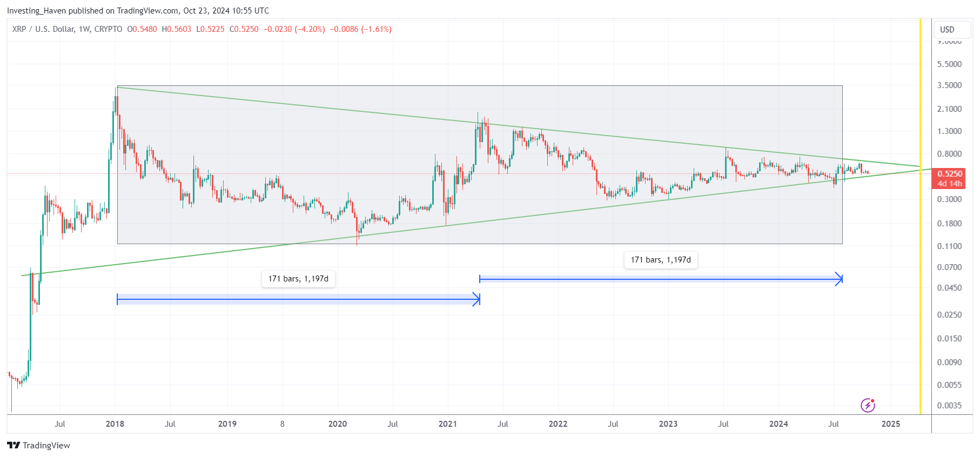This screenshot has width=980, height=457.
Task: Click the purple lightning bolt icon
Action: pos(868,405)
